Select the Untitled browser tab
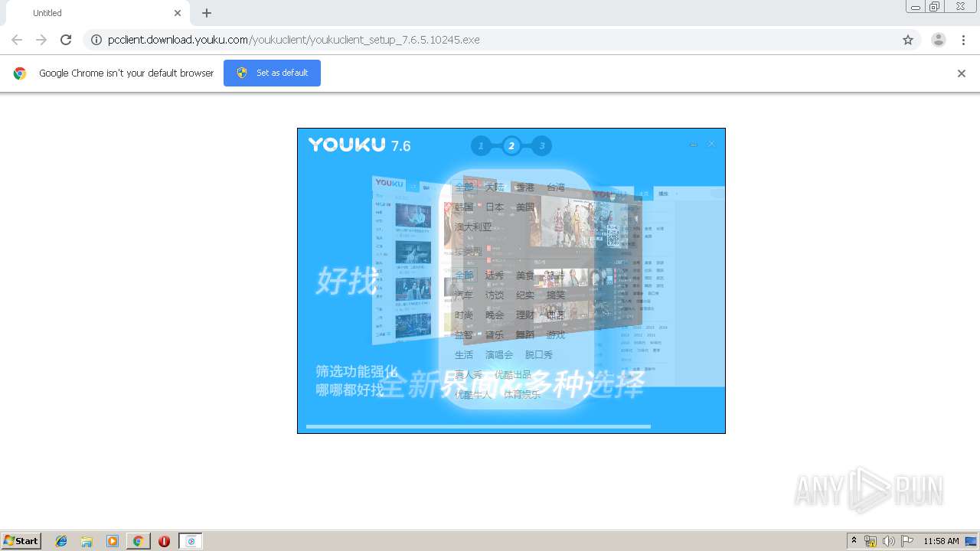Image resolution: width=980 pixels, height=551 pixels. [x=98, y=13]
